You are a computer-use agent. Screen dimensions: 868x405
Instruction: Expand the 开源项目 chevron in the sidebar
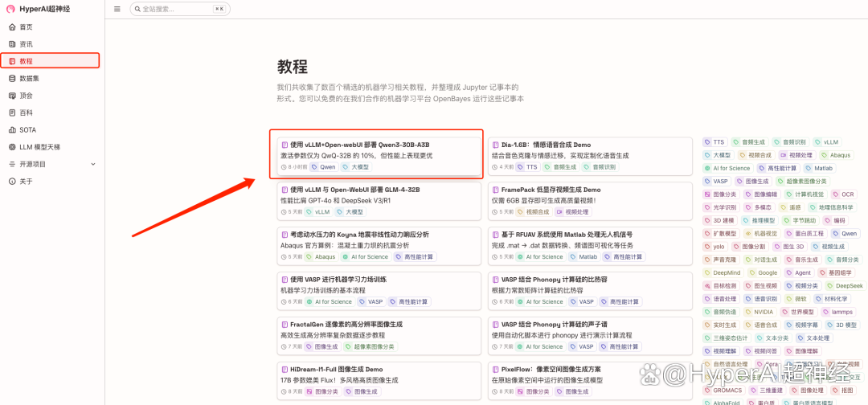click(x=93, y=164)
